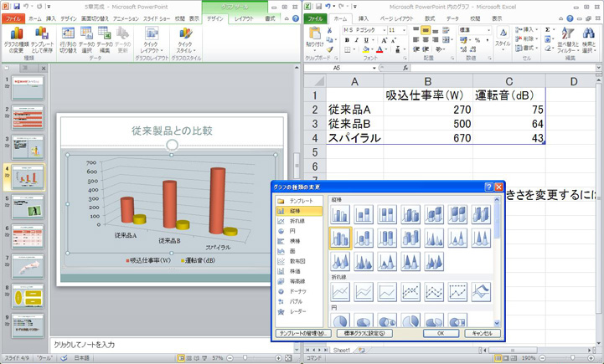Select clustered cylinder chart type in dialog

coord(340,238)
